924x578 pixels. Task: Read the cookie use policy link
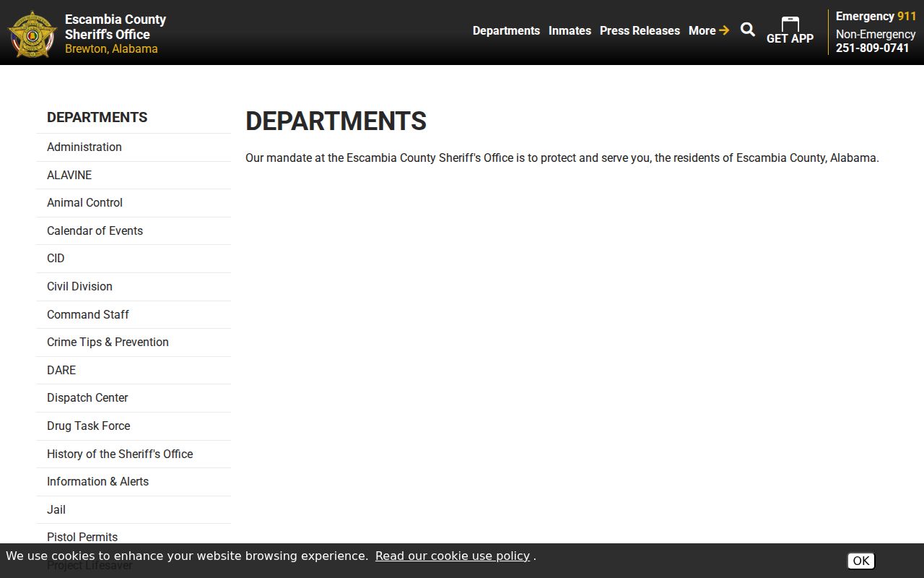click(453, 556)
